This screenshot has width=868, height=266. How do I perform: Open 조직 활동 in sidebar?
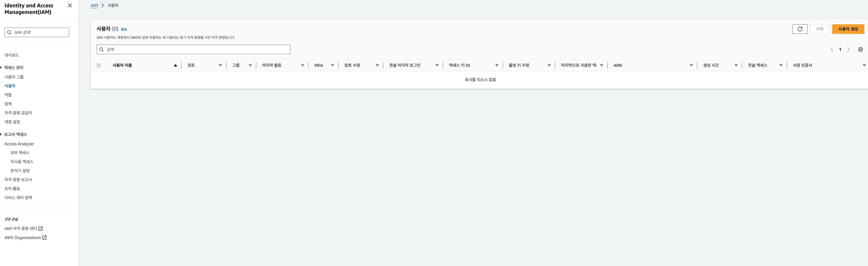(x=12, y=189)
